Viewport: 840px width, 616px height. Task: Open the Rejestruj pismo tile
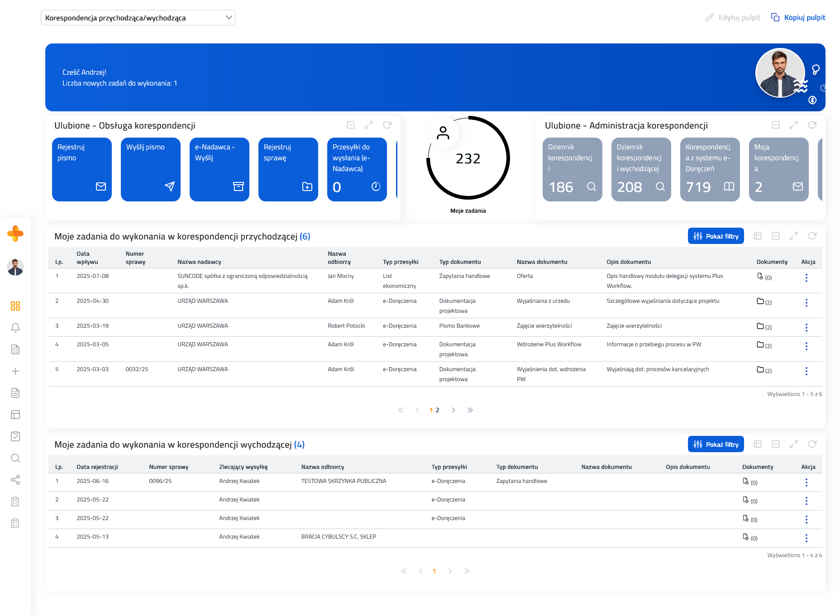[82, 169]
